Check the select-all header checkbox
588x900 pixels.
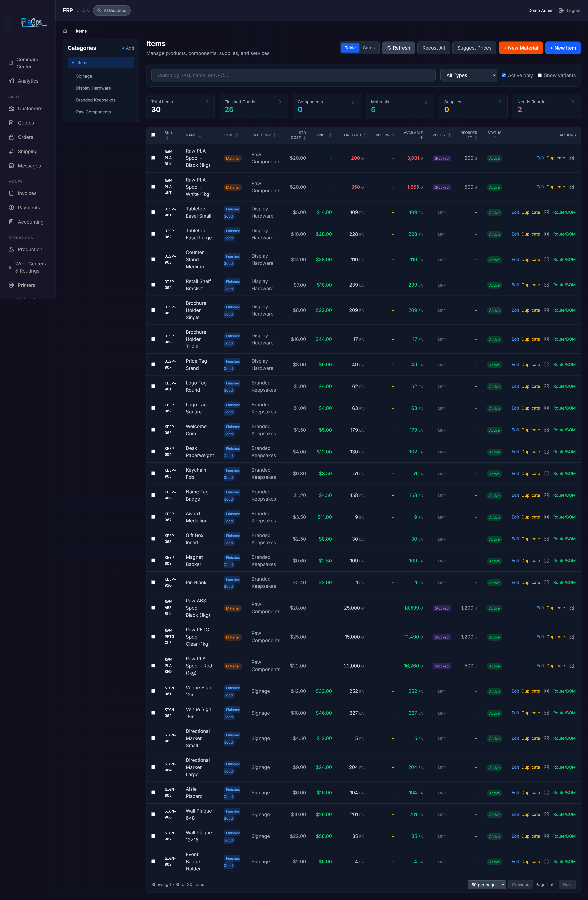click(x=153, y=135)
